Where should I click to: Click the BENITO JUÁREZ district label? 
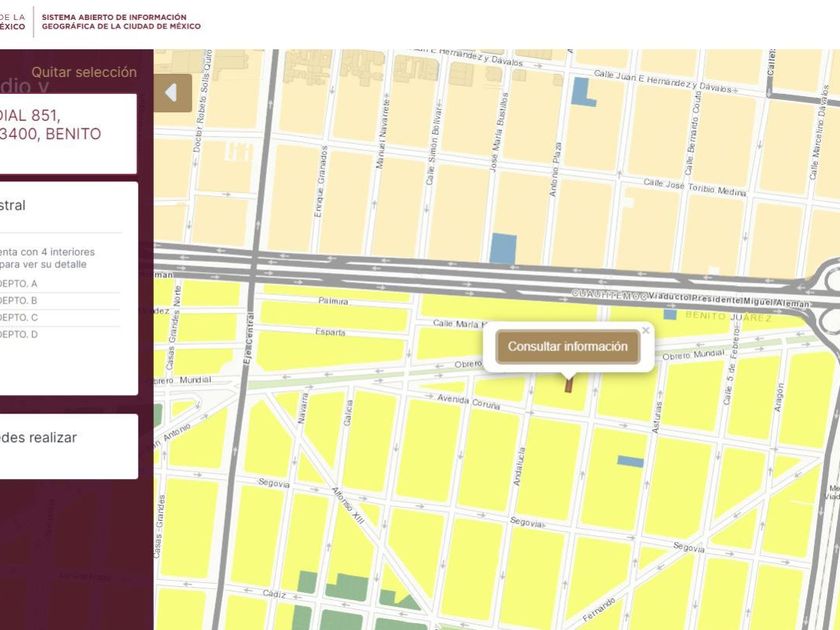pyautogui.click(x=729, y=317)
